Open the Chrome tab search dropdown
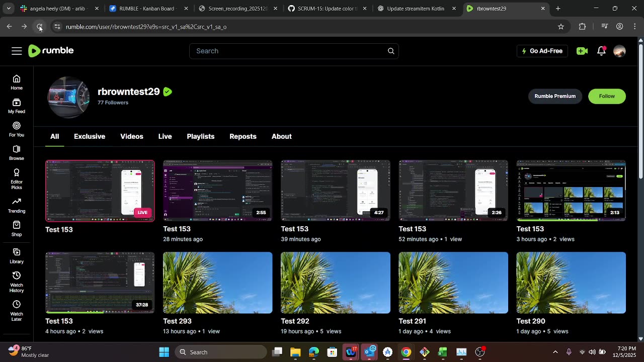Image resolution: width=644 pixels, height=362 pixels. (x=9, y=9)
